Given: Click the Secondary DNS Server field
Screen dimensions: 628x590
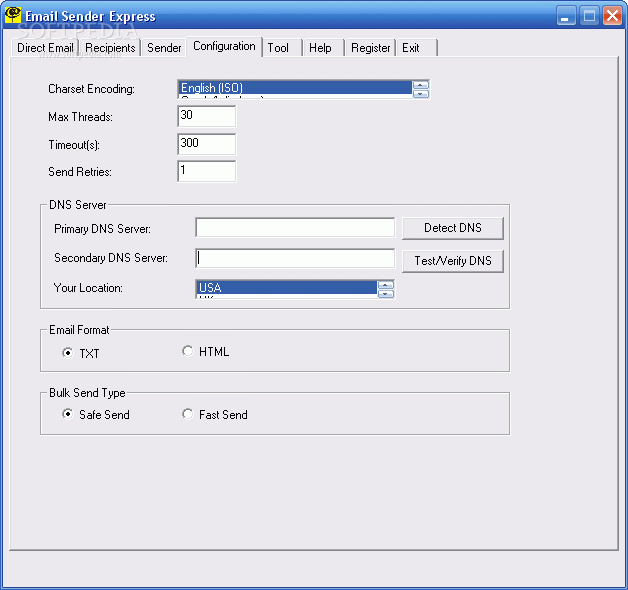Looking at the screenshot, I should point(295,258).
